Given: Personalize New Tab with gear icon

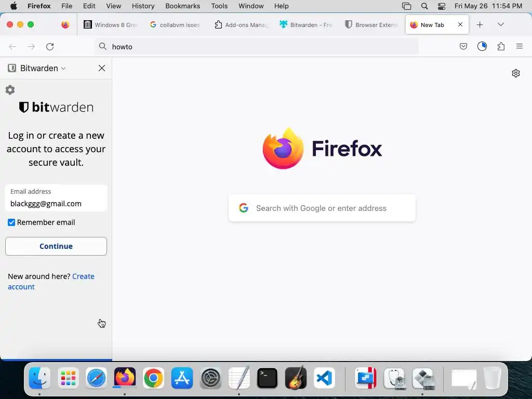Looking at the screenshot, I should point(516,73).
